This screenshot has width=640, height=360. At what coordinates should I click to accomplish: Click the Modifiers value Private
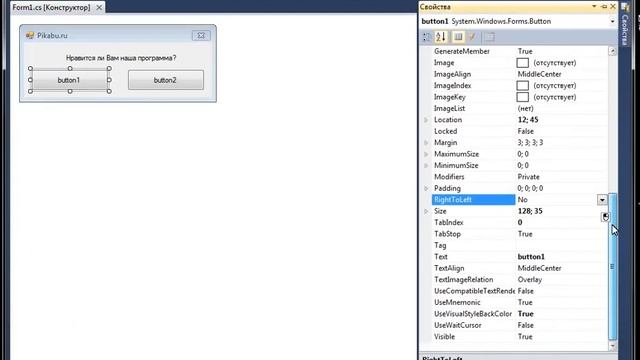[x=529, y=177]
